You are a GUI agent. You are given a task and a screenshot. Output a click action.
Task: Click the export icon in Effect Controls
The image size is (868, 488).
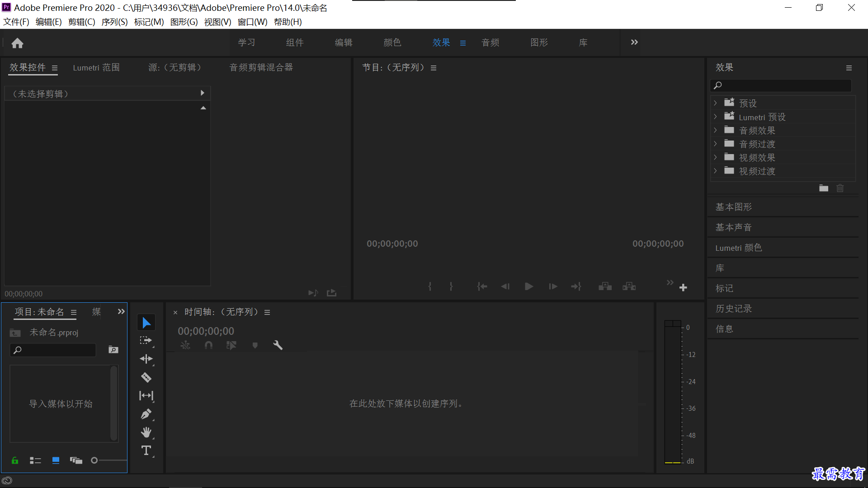(331, 293)
